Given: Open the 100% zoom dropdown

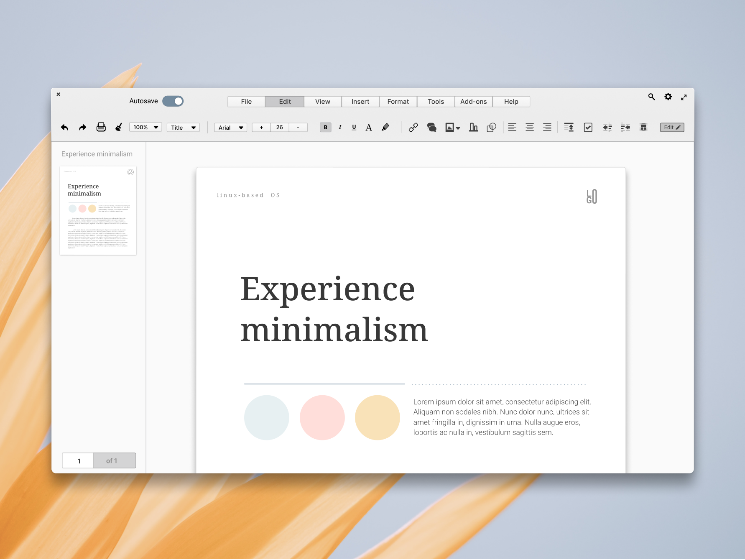Looking at the screenshot, I should [145, 128].
